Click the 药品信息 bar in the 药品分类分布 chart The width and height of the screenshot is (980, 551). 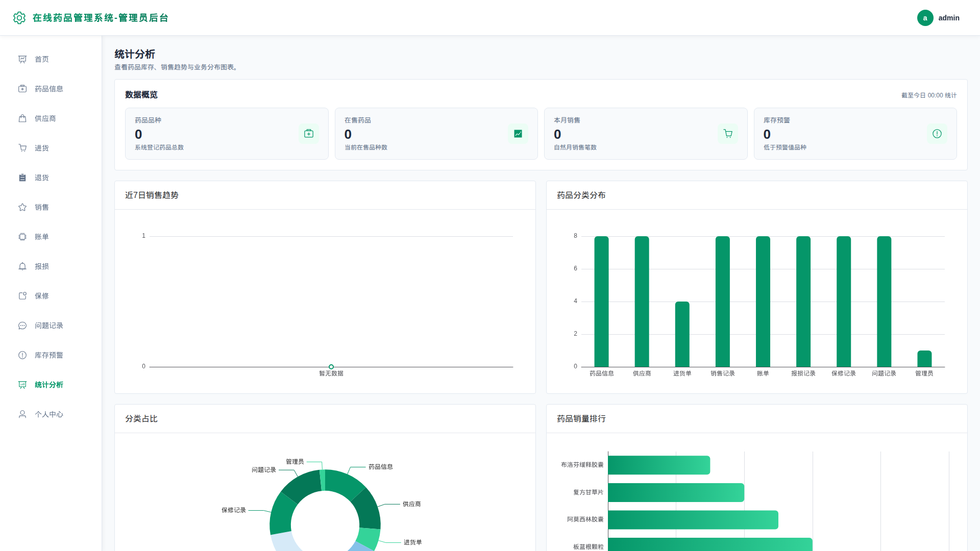pyautogui.click(x=601, y=302)
